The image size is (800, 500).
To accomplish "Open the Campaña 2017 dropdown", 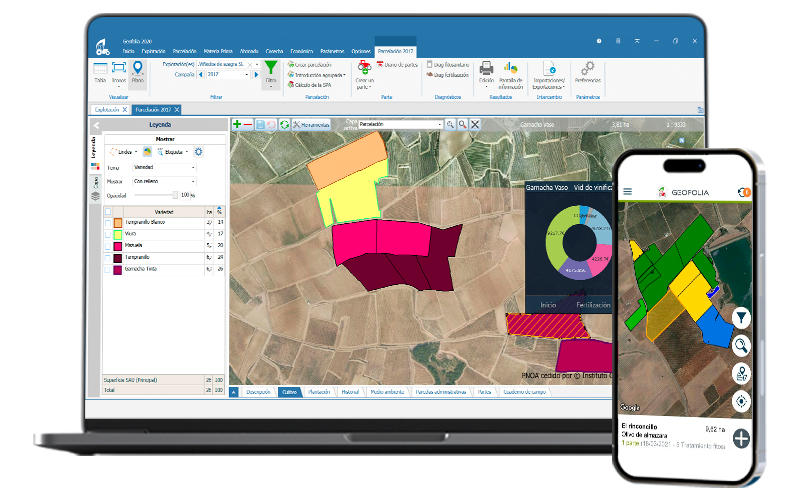I will 227,74.
